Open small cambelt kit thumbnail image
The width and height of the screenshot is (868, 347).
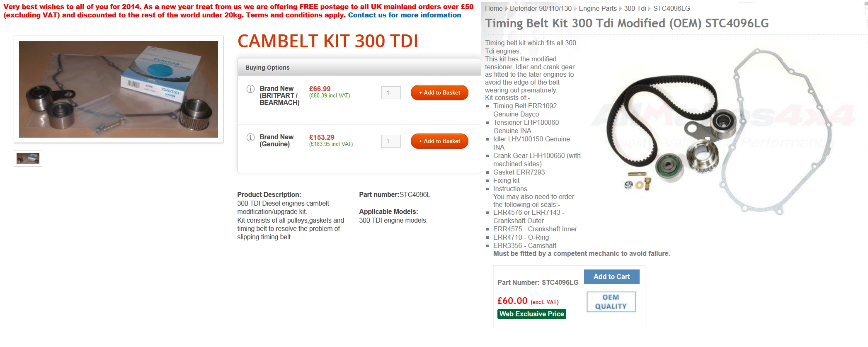click(28, 158)
